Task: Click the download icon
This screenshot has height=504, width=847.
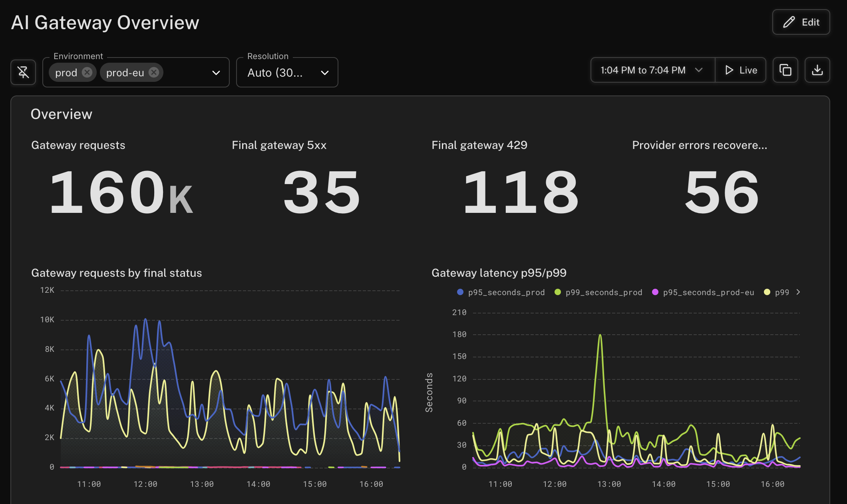Action: point(817,70)
